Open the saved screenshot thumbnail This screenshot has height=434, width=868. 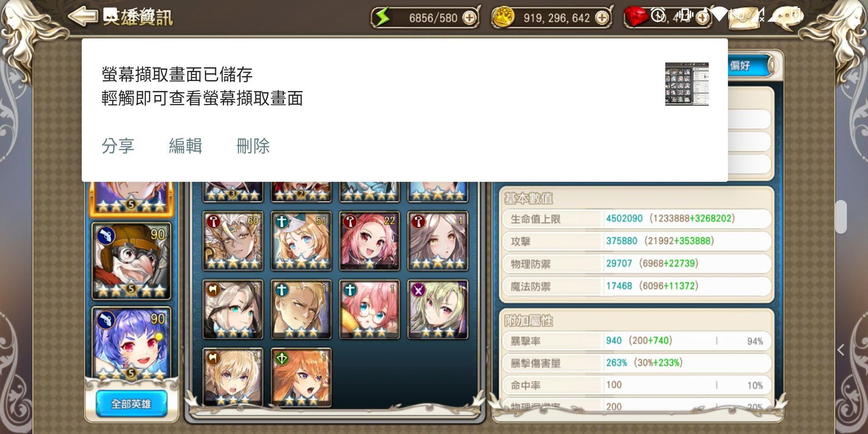coord(687,84)
